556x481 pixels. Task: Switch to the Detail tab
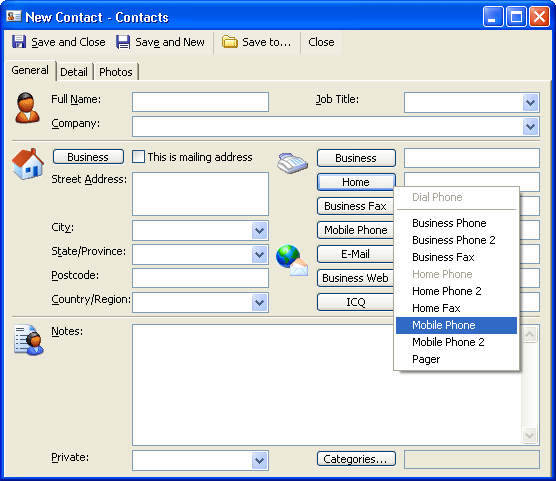(74, 72)
